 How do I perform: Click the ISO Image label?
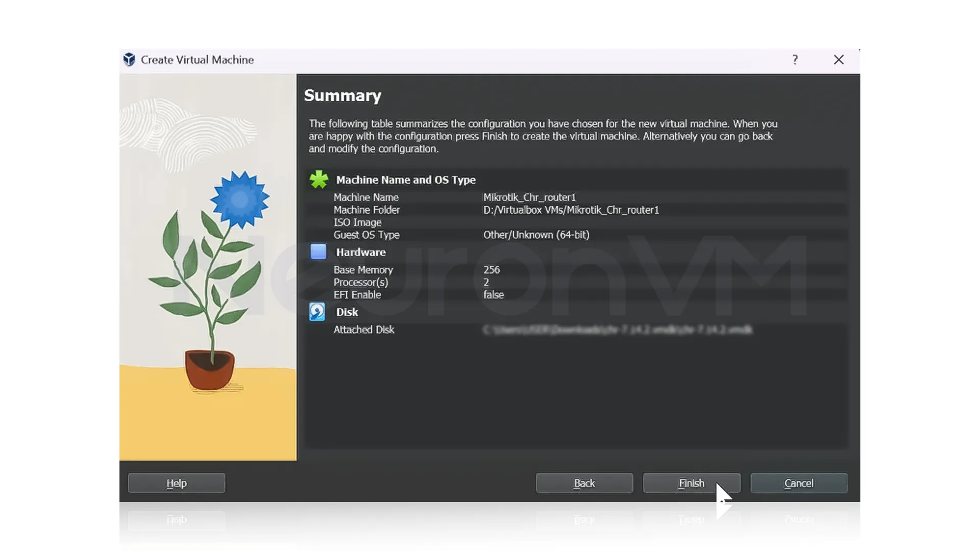(x=357, y=222)
